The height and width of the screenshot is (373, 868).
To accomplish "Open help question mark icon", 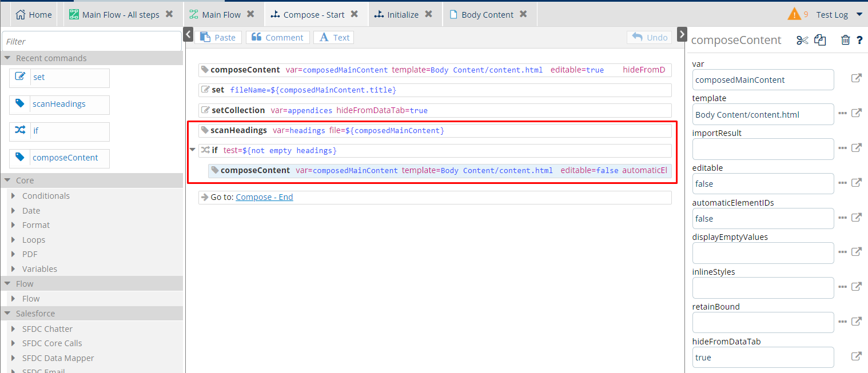I will click(x=859, y=40).
